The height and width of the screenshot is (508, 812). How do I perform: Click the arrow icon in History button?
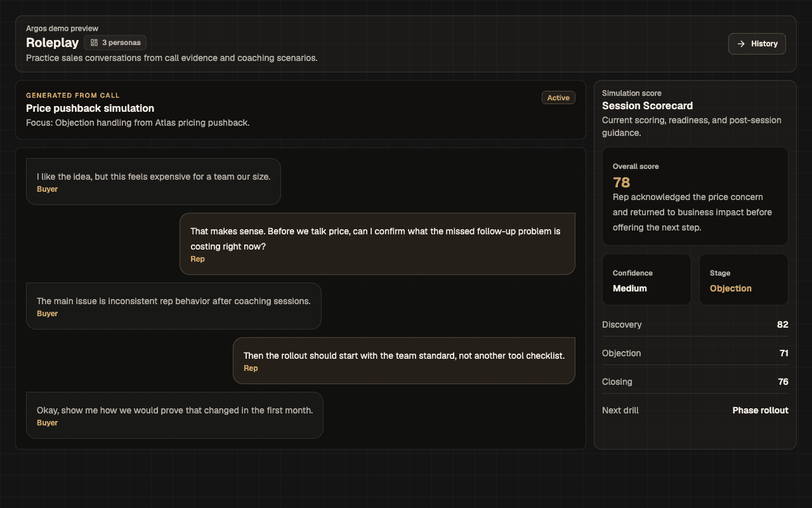[x=741, y=44]
